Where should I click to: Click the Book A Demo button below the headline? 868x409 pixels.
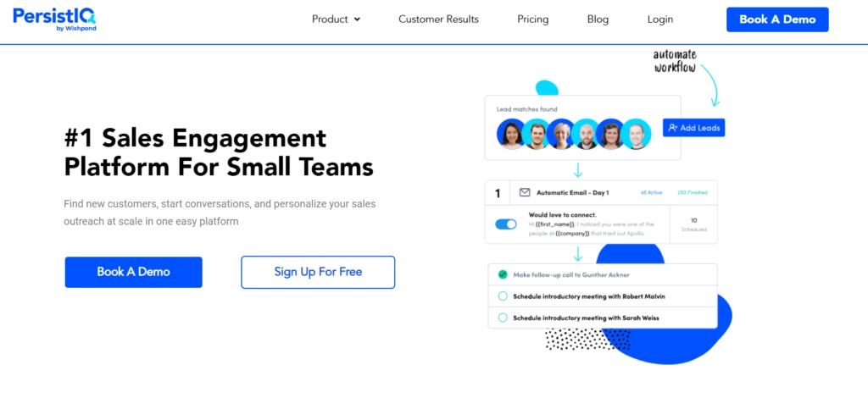pyautogui.click(x=133, y=272)
